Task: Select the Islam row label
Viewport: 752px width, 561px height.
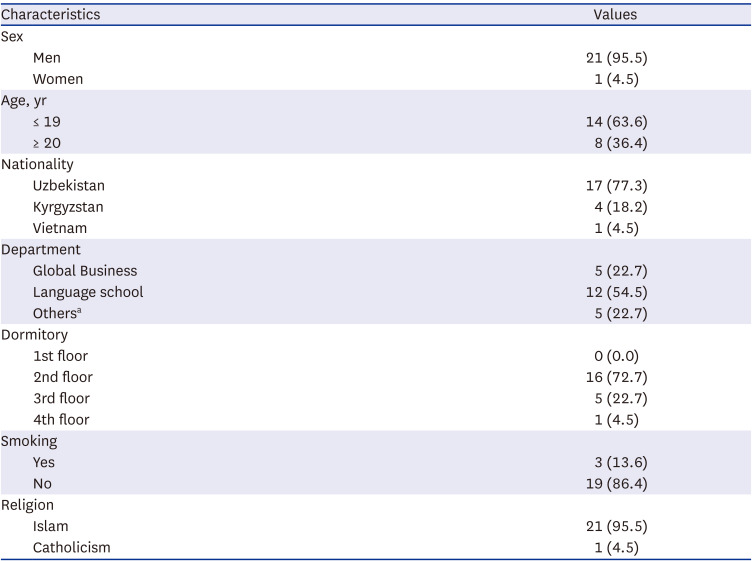Action: [x=50, y=526]
